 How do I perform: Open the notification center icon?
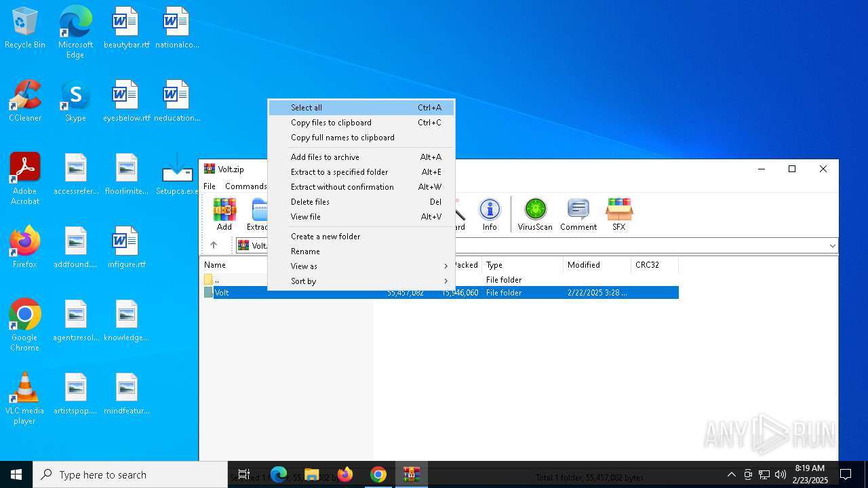tap(846, 474)
